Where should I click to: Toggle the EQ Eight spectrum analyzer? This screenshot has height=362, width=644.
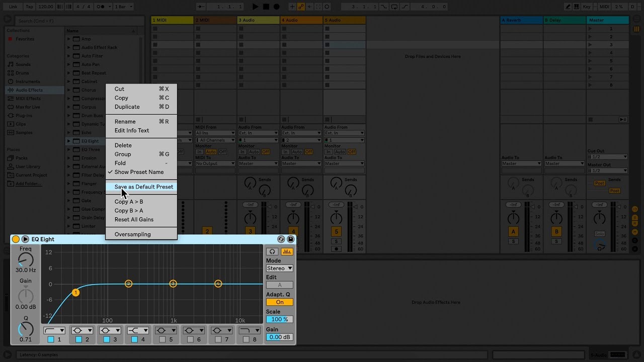tap(287, 251)
